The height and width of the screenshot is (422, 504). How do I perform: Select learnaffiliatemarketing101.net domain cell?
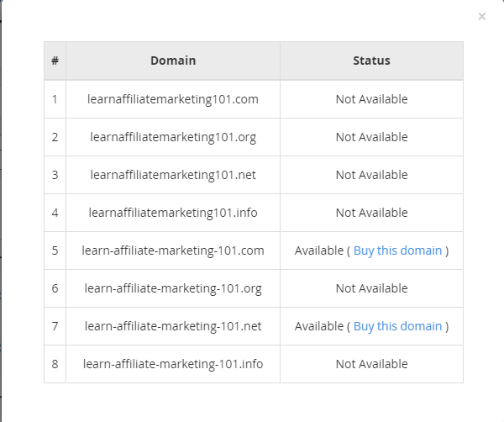173,175
